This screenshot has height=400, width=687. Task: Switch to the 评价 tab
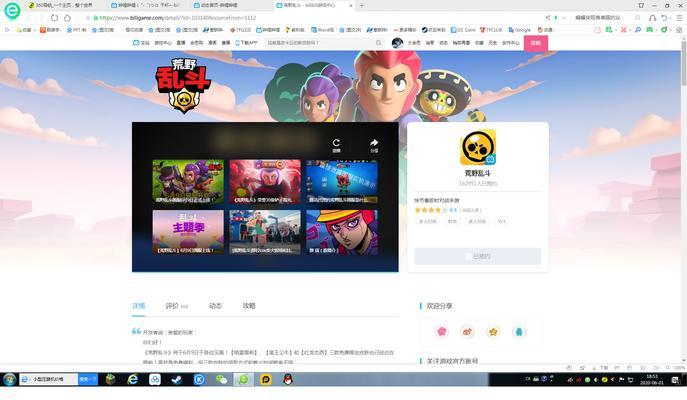tap(172, 306)
